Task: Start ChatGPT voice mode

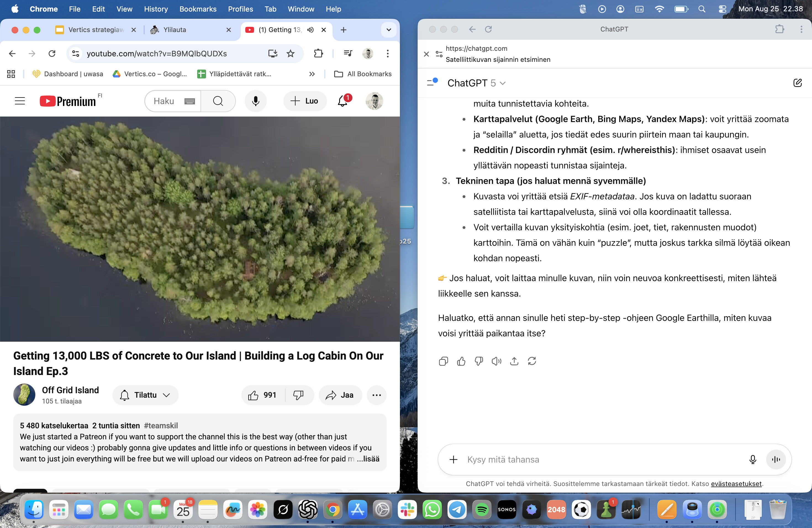Action: pyautogui.click(x=776, y=460)
